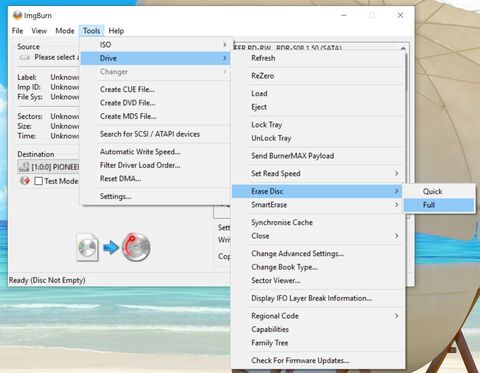
Task: Choose Create DVD File
Action: point(156,103)
